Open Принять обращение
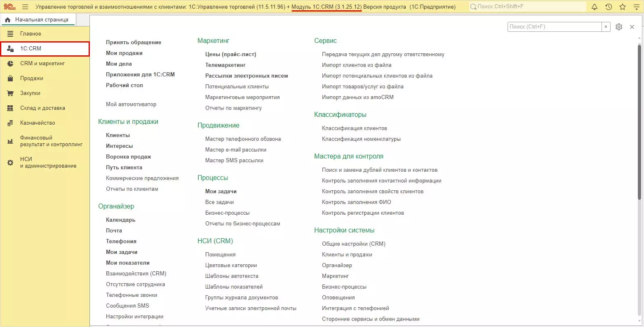Screen dimensions: 644x327 coord(134,43)
